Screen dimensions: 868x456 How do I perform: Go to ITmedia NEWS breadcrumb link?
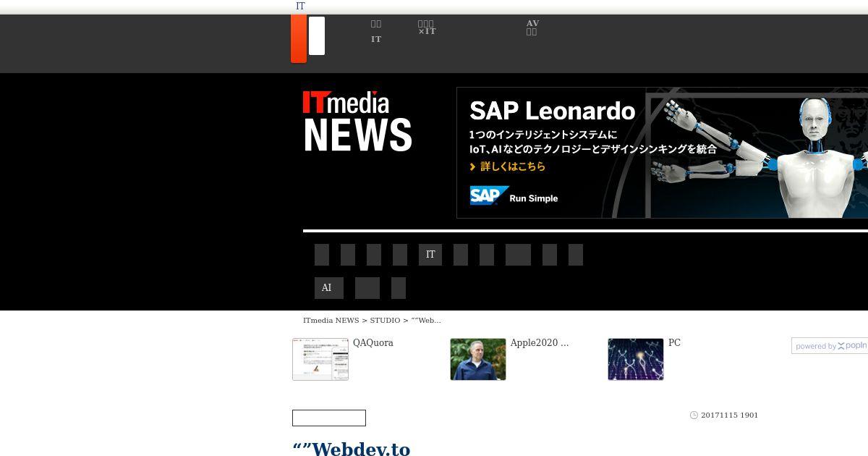331,320
